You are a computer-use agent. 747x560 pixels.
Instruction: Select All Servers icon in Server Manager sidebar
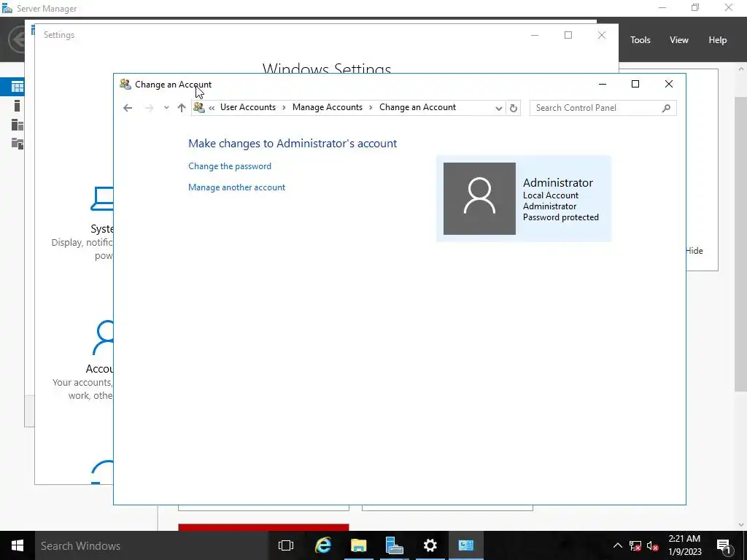(18, 125)
